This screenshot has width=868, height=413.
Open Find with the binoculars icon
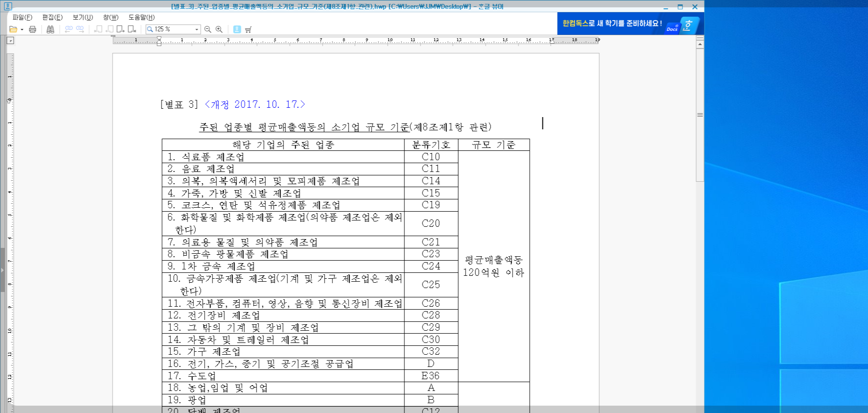[50, 29]
